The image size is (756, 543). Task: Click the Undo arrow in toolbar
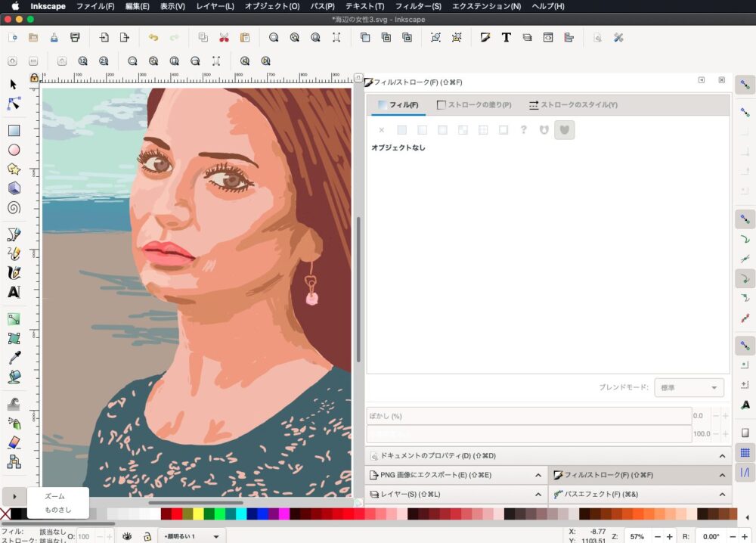tap(153, 37)
